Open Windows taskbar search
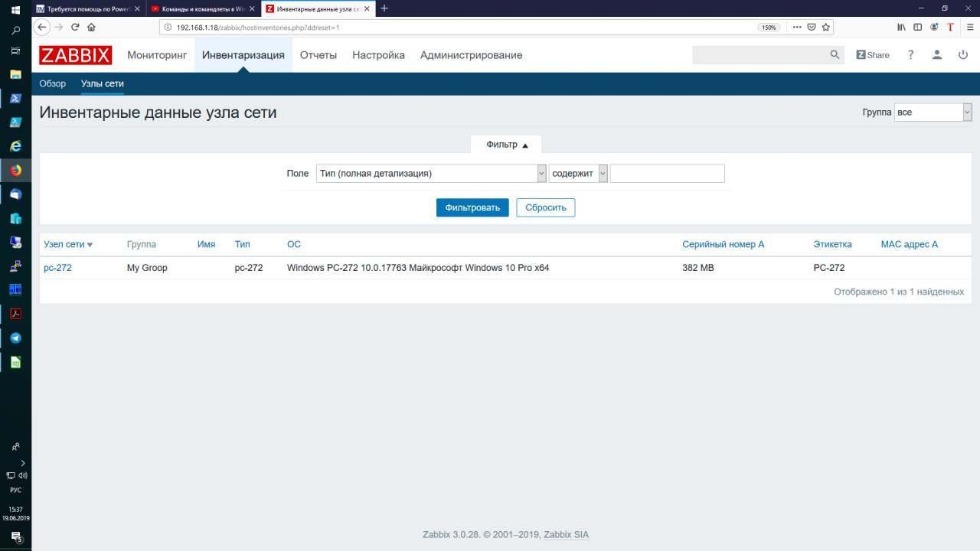The image size is (980, 551). (15, 31)
